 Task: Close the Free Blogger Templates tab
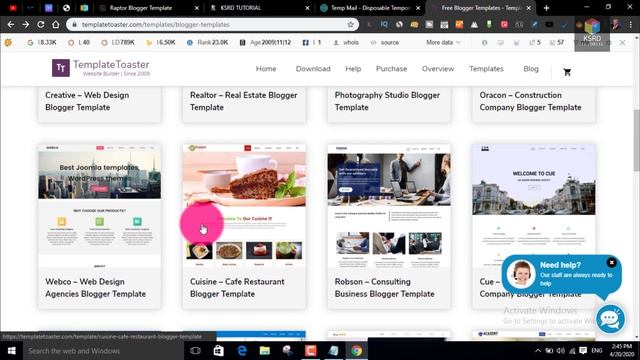click(529, 8)
